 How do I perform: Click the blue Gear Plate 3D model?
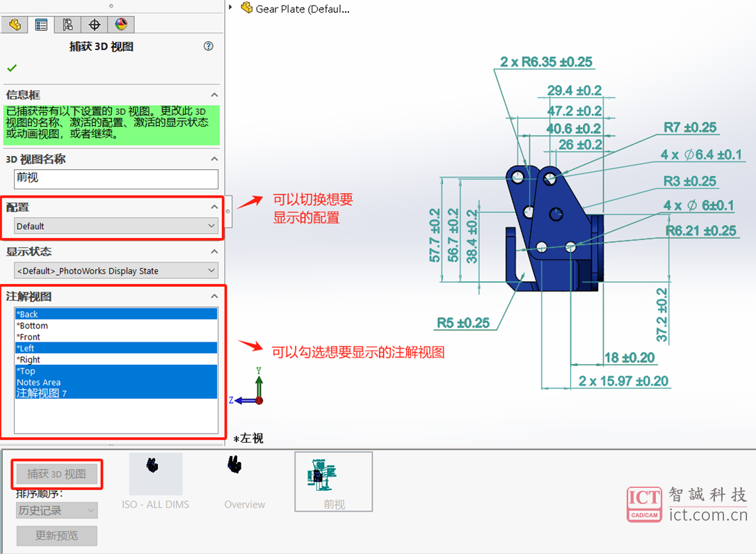tap(554, 229)
